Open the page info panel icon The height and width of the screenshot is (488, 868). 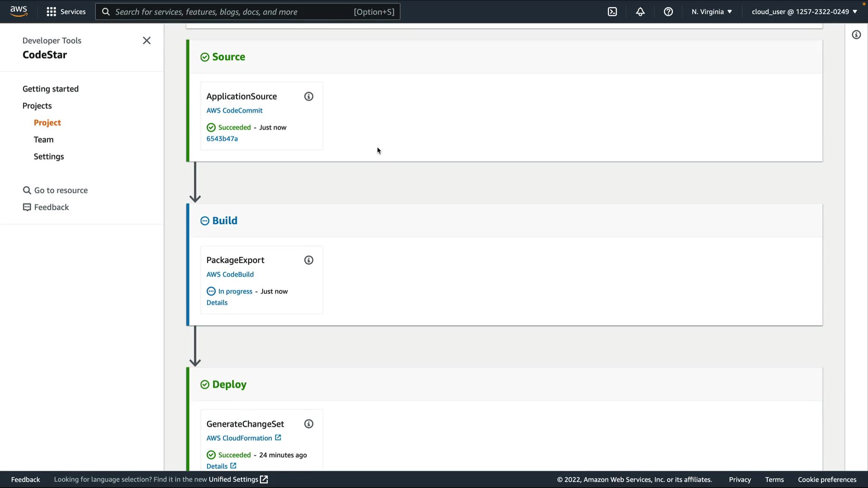[x=856, y=35]
